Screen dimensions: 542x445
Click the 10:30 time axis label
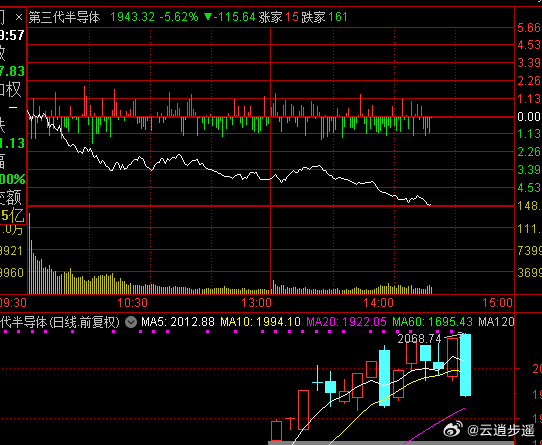132,303
